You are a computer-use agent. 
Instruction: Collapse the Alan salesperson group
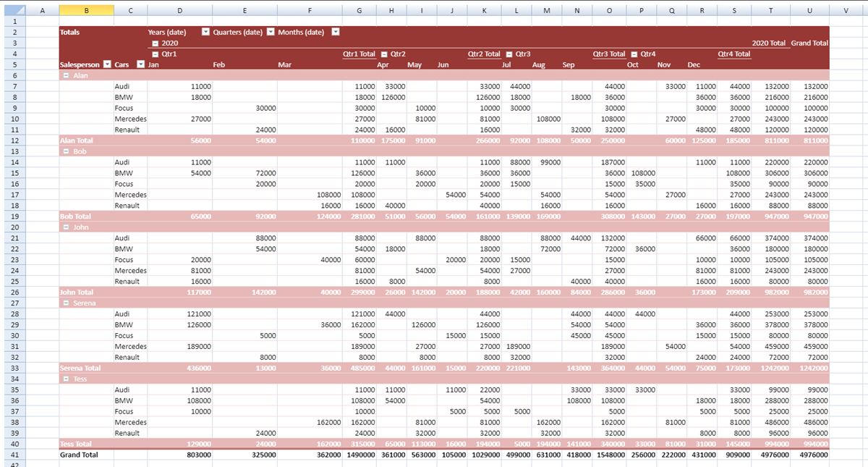tap(66, 76)
